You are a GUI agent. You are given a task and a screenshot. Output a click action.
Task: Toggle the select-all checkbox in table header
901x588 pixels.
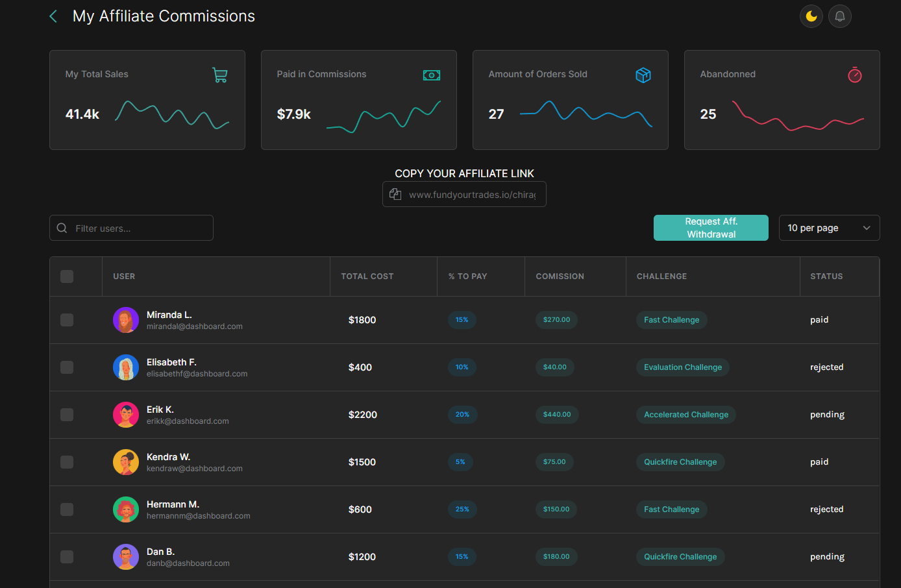pyautogui.click(x=67, y=276)
